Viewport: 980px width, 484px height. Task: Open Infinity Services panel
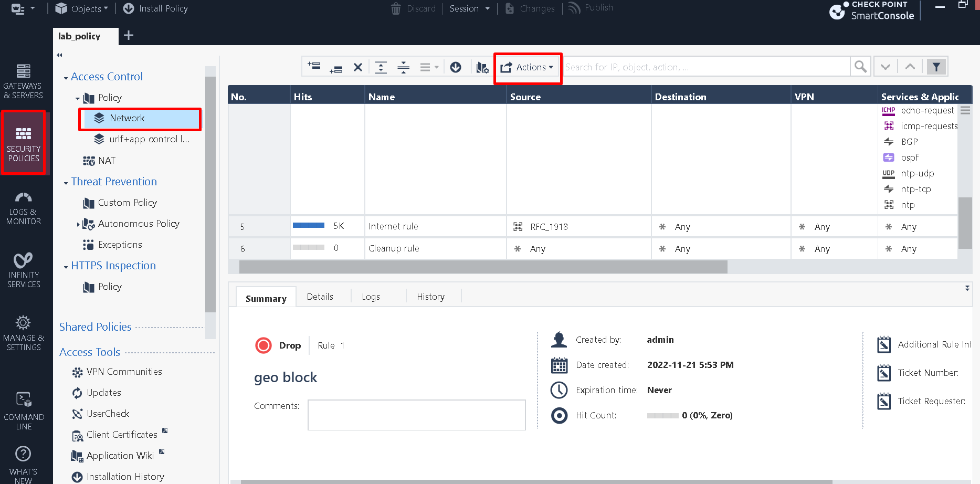pyautogui.click(x=23, y=270)
